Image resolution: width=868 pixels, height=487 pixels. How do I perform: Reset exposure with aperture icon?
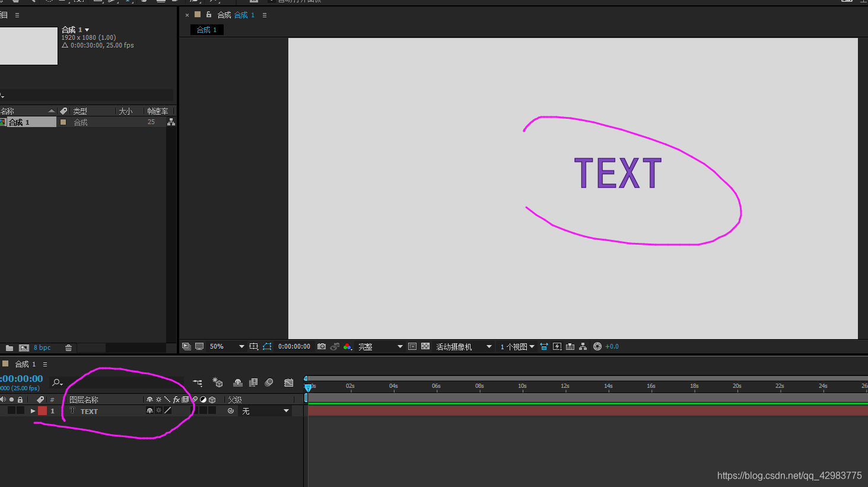597,346
